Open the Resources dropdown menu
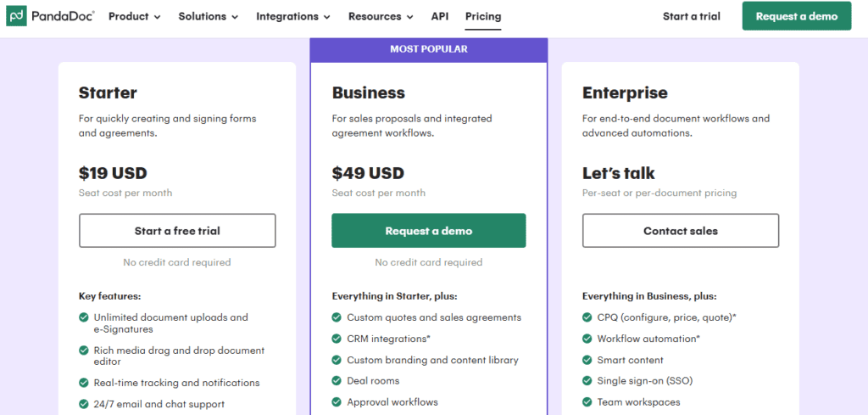 click(x=381, y=16)
